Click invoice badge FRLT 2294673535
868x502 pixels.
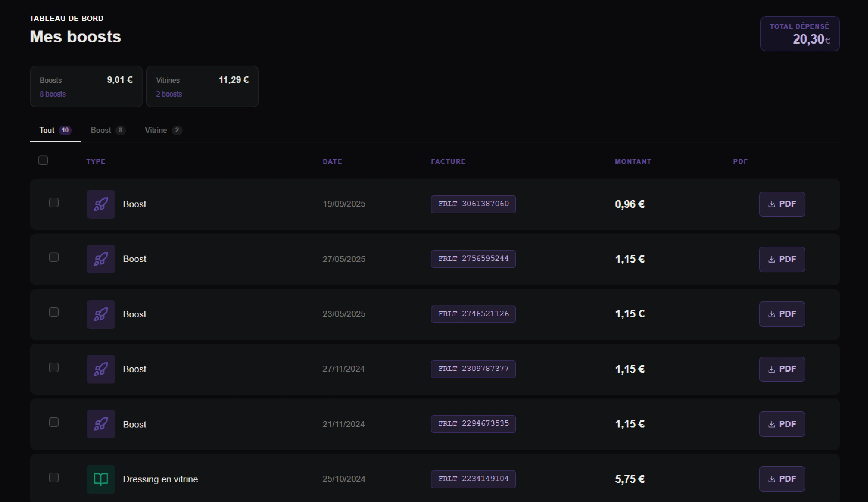click(x=473, y=424)
